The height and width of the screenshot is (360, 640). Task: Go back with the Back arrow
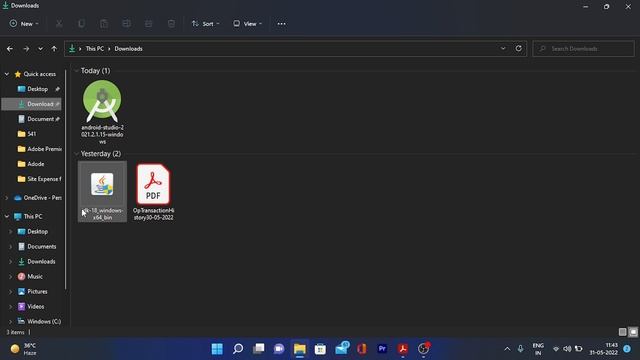click(x=10, y=49)
